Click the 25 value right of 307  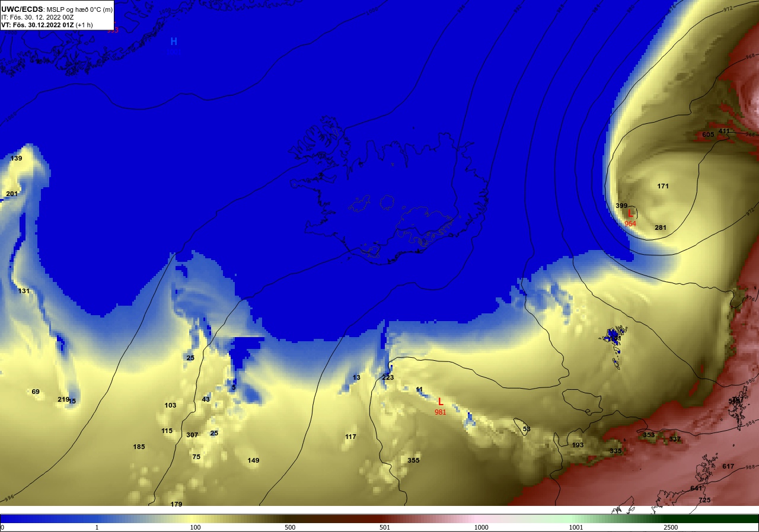[x=214, y=434]
